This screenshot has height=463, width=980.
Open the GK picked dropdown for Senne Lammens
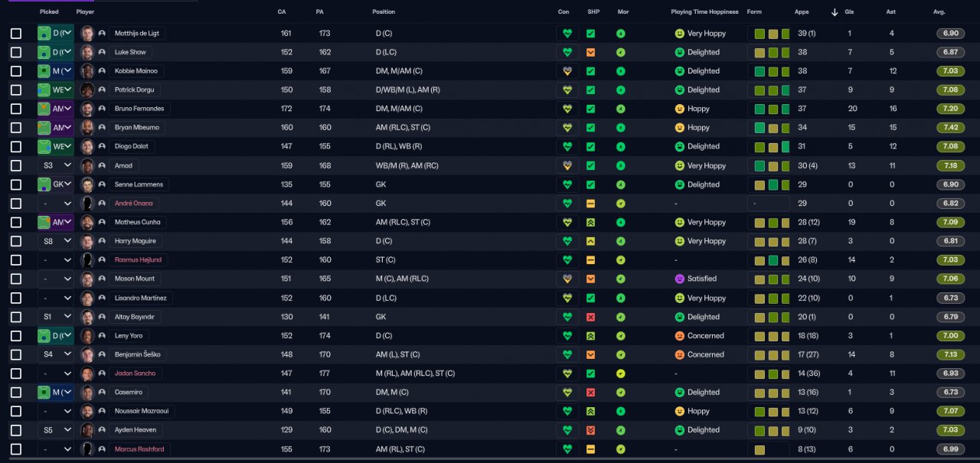point(56,184)
